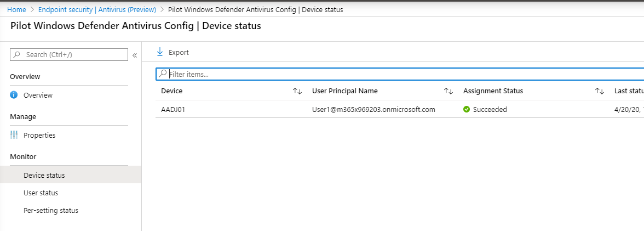Click the filter items magnifier icon

[163, 74]
